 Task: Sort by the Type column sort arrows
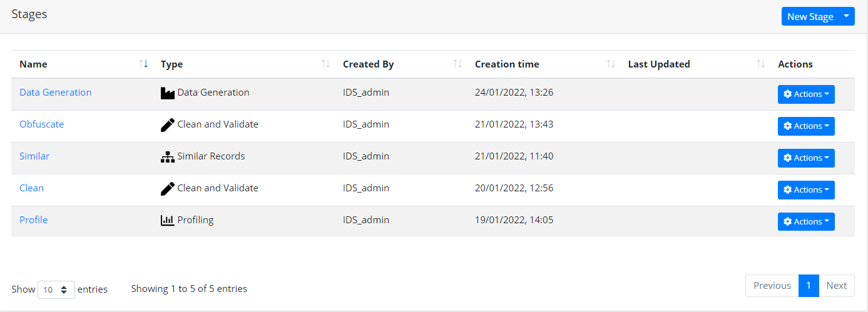[x=325, y=64]
